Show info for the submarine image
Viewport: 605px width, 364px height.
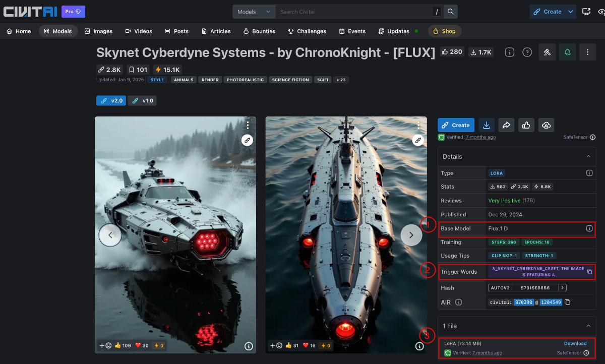419,346
